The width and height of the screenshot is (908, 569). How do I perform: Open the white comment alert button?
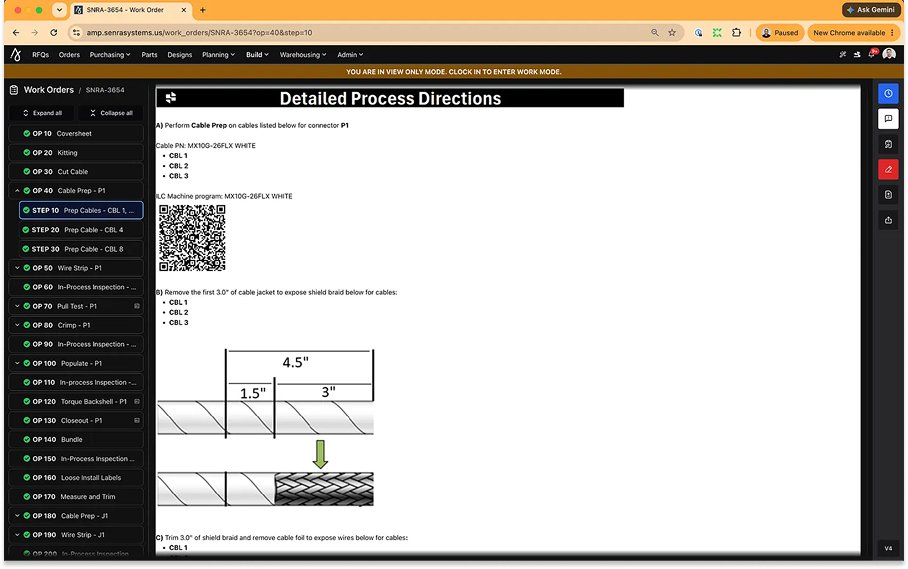888,119
